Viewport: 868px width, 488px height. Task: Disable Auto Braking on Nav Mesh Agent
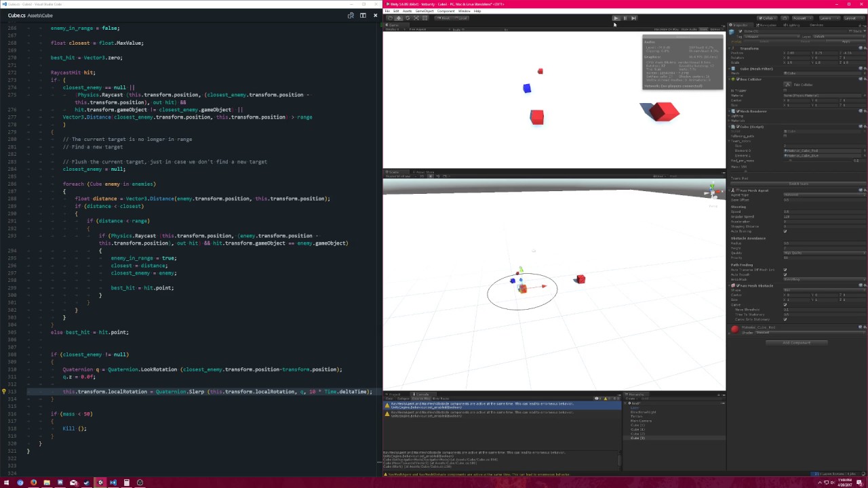coord(785,231)
